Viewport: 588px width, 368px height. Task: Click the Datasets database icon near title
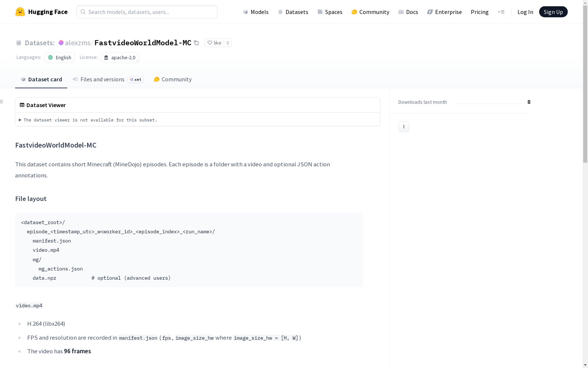(x=19, y=43)
